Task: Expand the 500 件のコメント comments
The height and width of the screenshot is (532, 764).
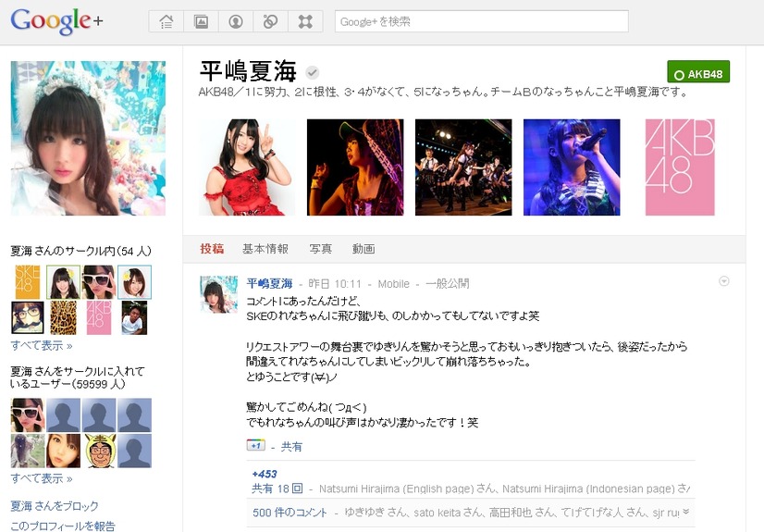Action: 290,513
